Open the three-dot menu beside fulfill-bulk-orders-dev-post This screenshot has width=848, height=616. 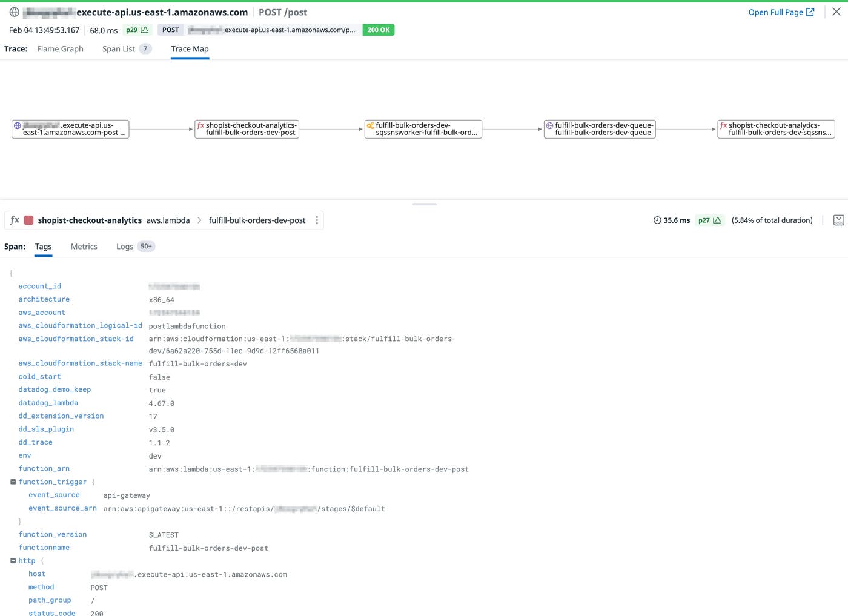[x=317, y=220]
